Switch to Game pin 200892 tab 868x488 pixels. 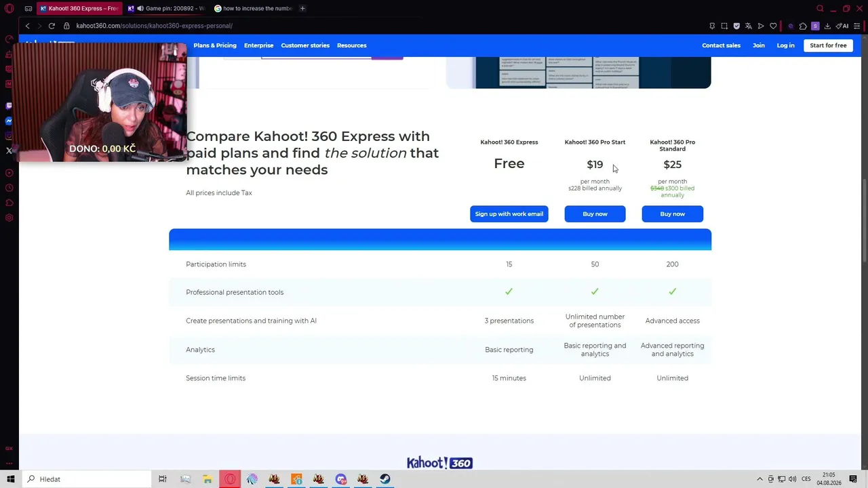166,8
